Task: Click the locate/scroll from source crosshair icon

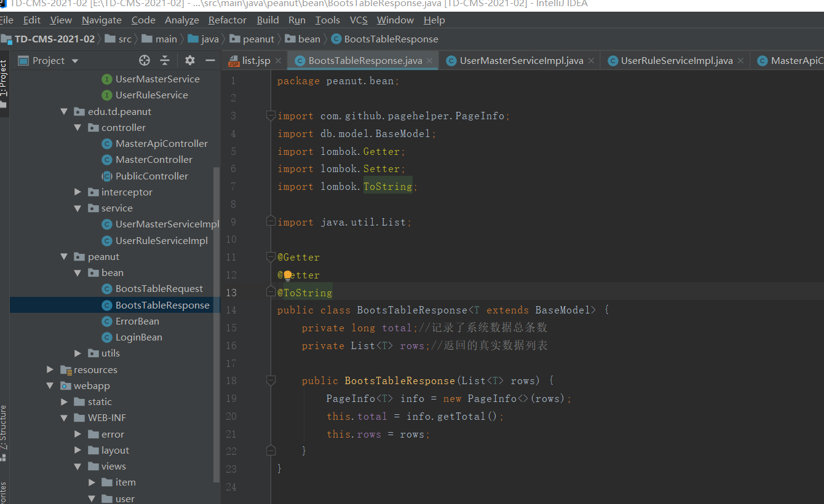Action: pos(145,60)
